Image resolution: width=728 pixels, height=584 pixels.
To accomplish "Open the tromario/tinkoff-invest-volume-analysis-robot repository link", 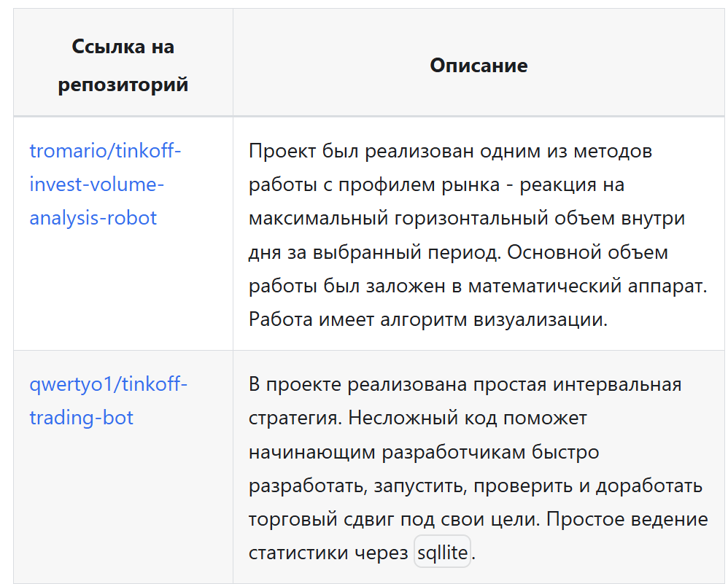I will click(x=105, y=184).
